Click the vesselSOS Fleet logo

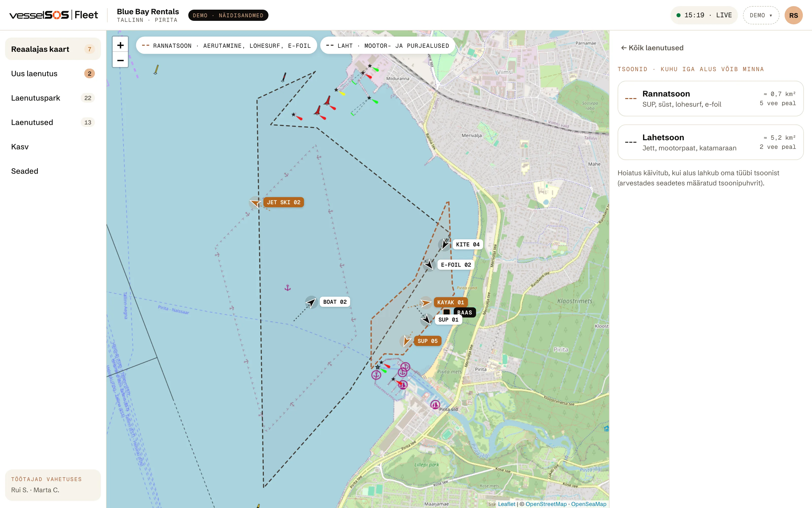click(54, 15)
